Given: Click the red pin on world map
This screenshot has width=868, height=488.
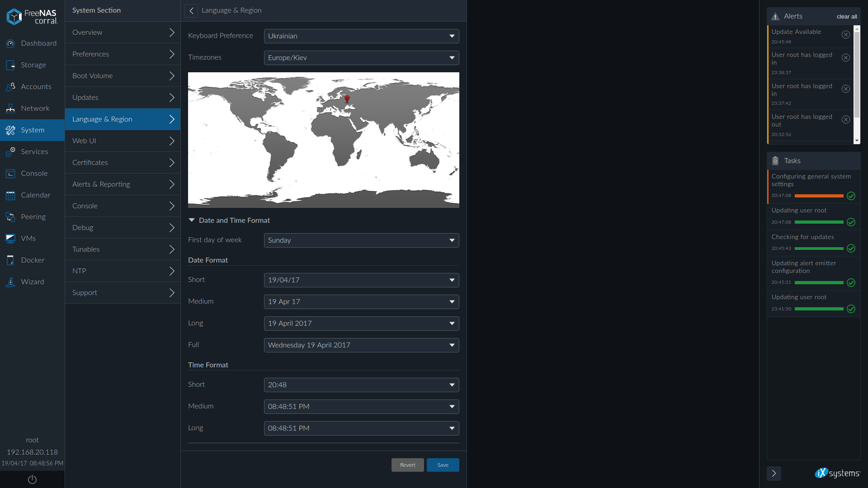Looking at the screenshot, I should [x=347, y=98].
